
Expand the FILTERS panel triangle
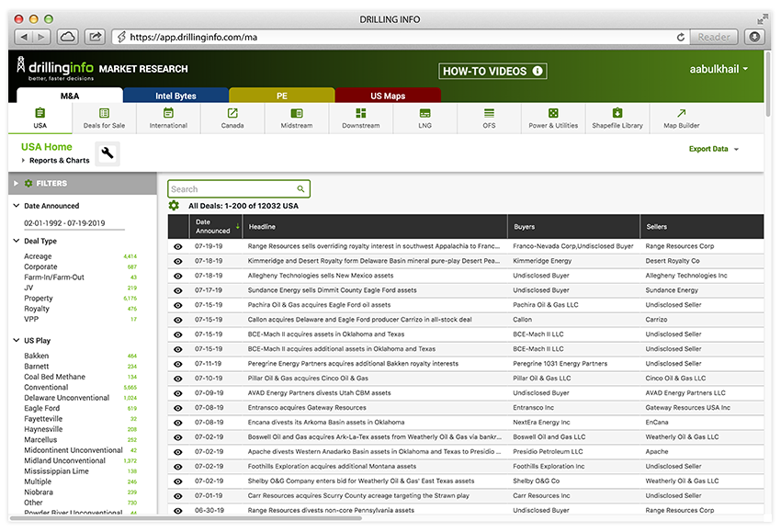click(16, 184)
